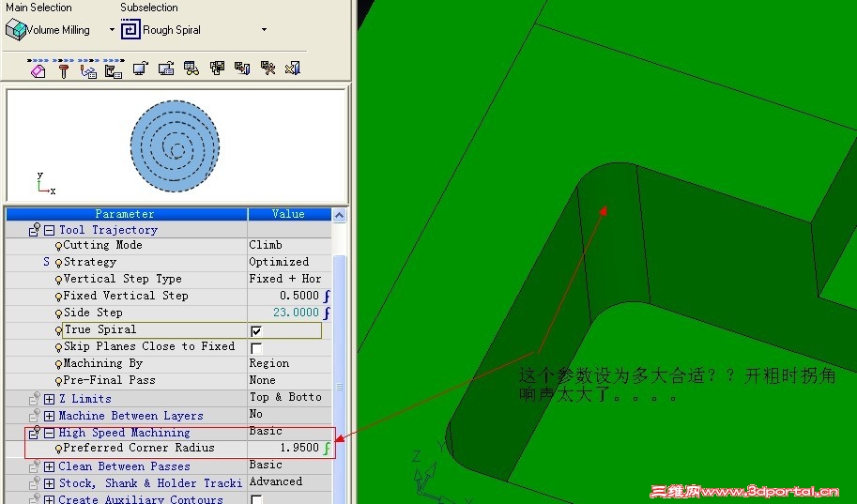Image resolution: width=857 pixels, height=504 pixels.
Task: Open the pink Geometry selection icon
Action: pyautogui.click(x=38, y=70)
